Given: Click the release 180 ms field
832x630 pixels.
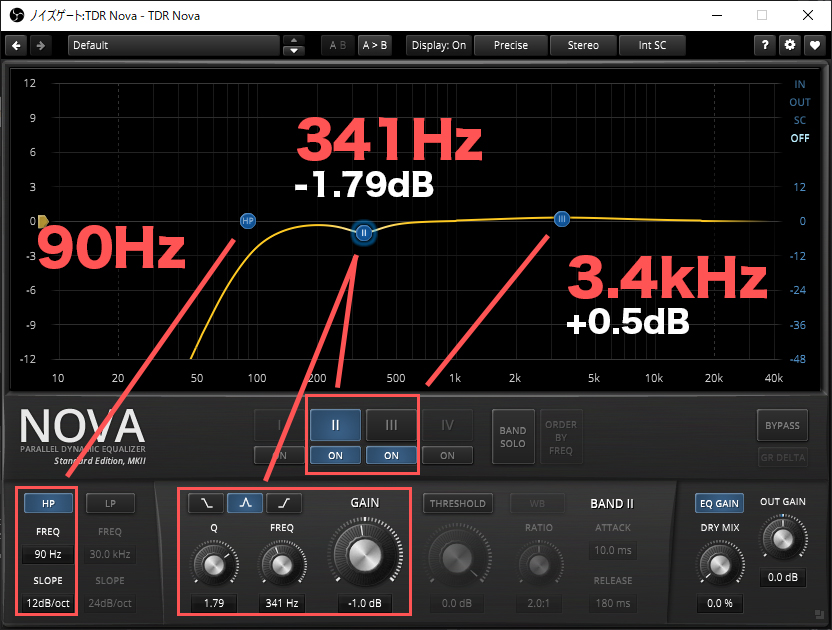Looking at the screenshot, I should (613, 603).
